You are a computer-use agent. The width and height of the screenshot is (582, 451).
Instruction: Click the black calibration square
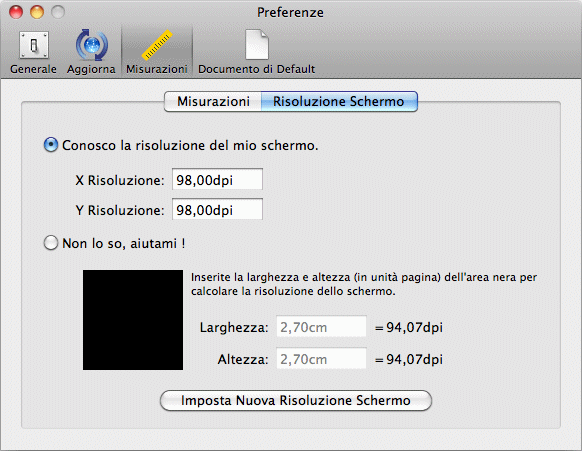coord(133,320)
